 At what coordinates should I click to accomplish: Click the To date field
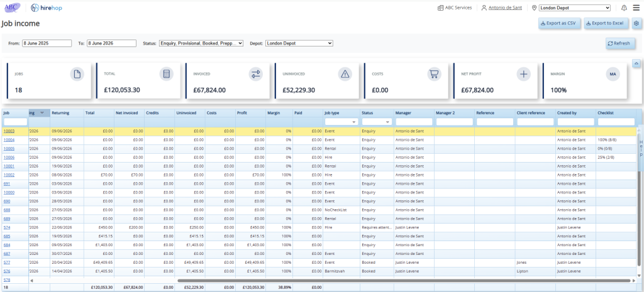(111, 43)
